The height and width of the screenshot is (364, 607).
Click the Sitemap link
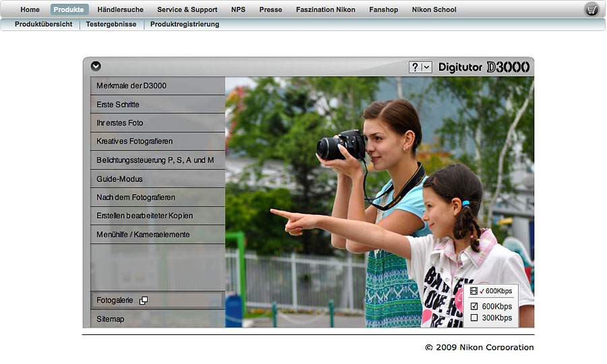[x=111, y=319]
